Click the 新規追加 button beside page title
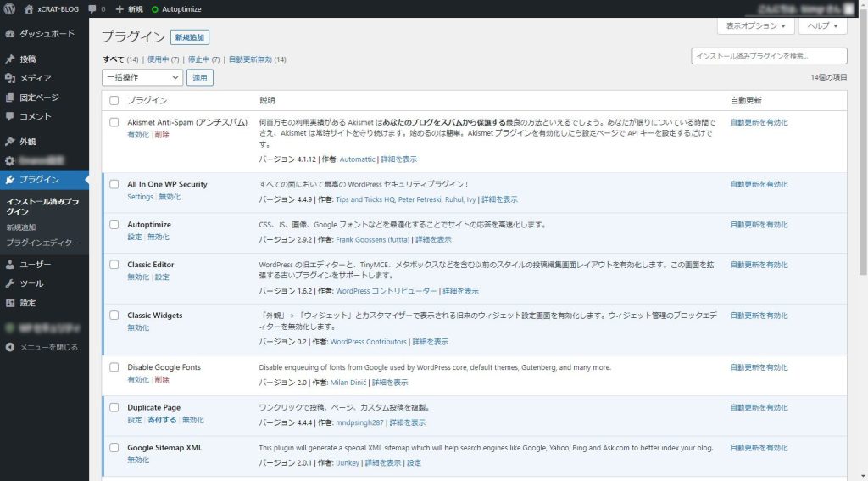Screen dimensions: 868x481 click(190, 37)
